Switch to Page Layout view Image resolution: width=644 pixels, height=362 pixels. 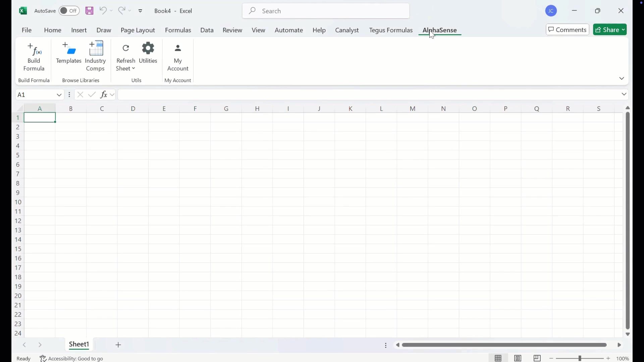point(518,358)
